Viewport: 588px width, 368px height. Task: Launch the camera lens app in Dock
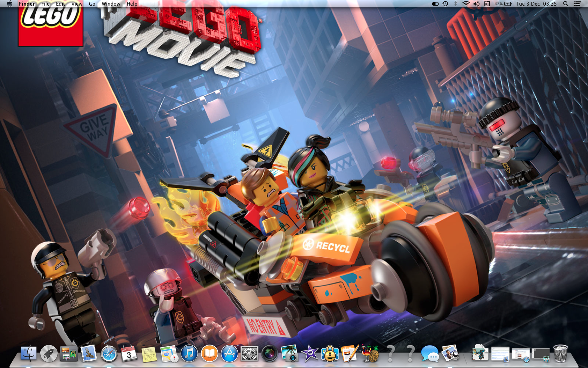(269, 353)
